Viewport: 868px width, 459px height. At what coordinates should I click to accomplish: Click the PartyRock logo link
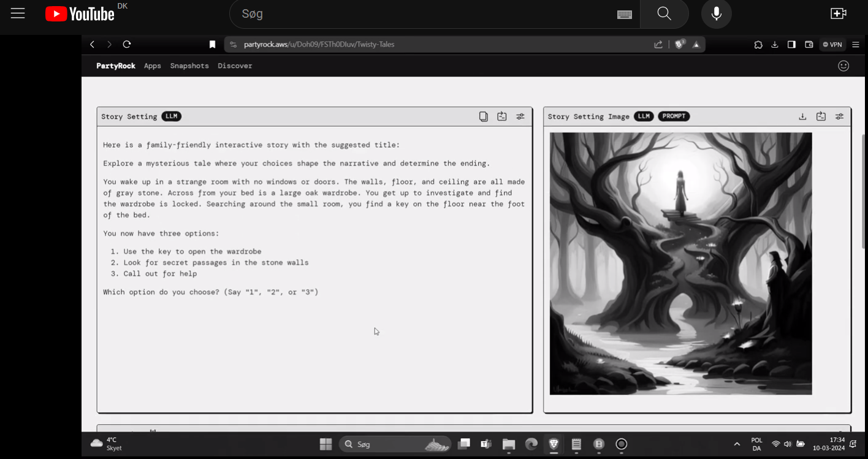pos(115,66)
